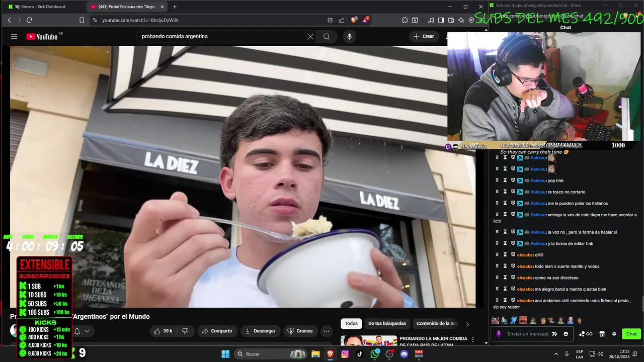This screenshot has height=362, width=644.
Task: Click Ralolus username on 'yop tmb' message
Action: (538, 180)
